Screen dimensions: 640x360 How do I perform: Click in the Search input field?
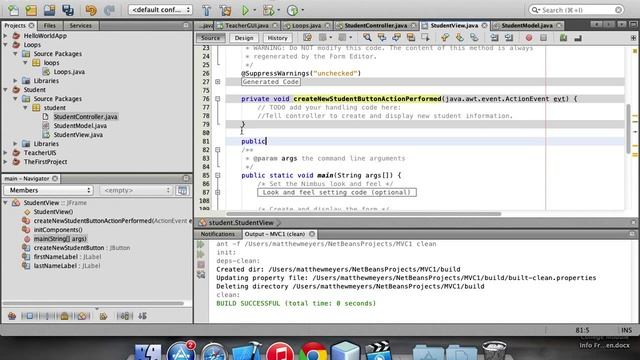pyautogui.click(x=576, y=10)
